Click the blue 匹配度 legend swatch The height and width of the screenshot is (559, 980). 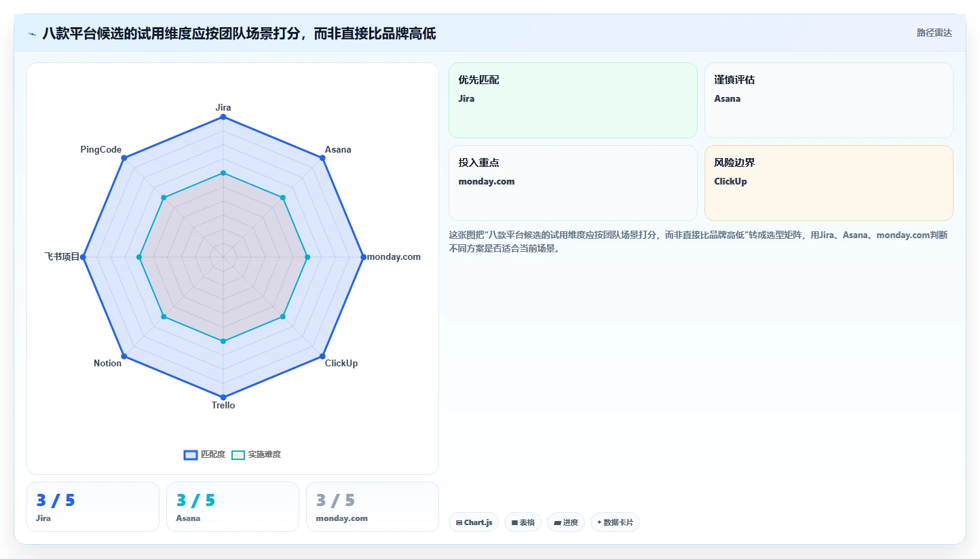tap(191, 455)
